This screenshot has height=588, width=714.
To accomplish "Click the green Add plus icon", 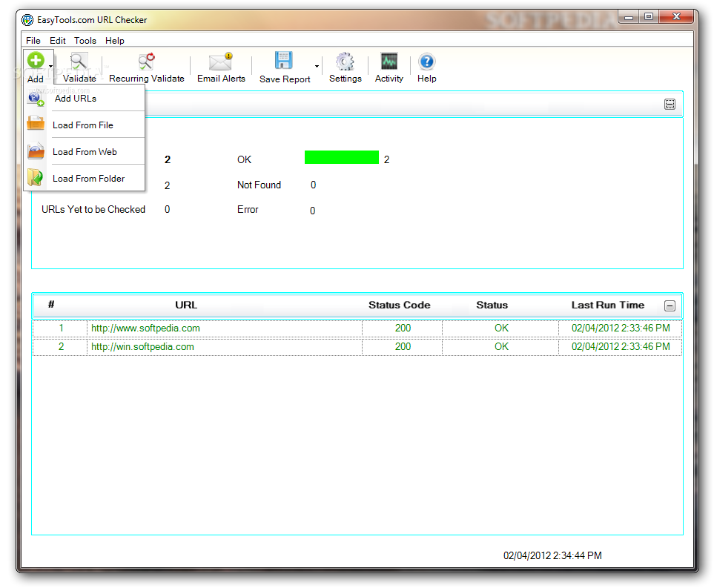I will (36, 60).
